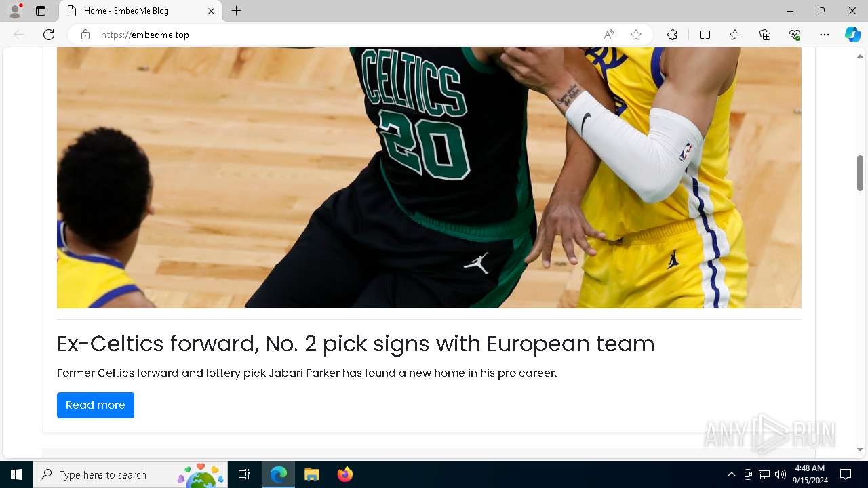Click the page scrollbar up arrow
868x488 pixels.
pyautogui.click(x=860, y=56)
